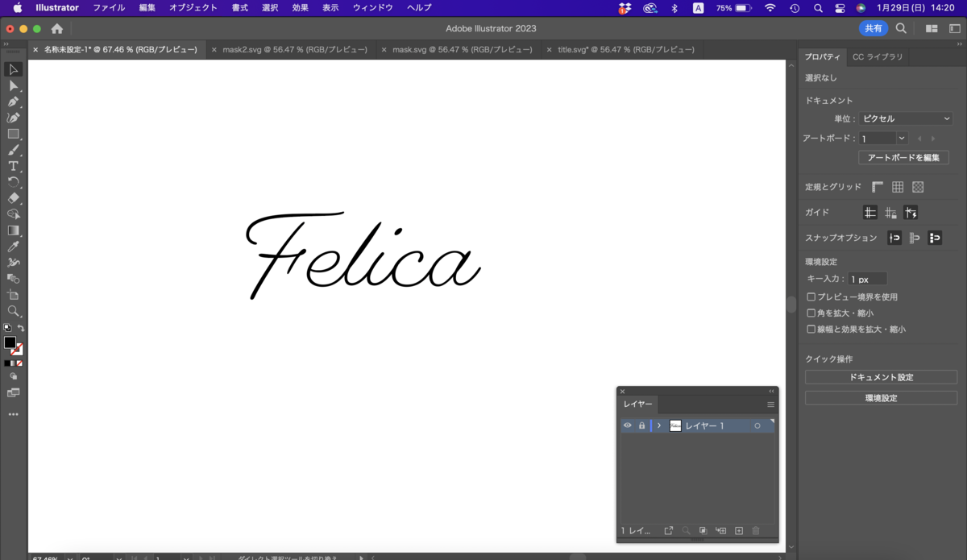The width and height of the screenshot is (967, 560).
Task: Open Layers panel hamburger menu
Action: (770, 404)
